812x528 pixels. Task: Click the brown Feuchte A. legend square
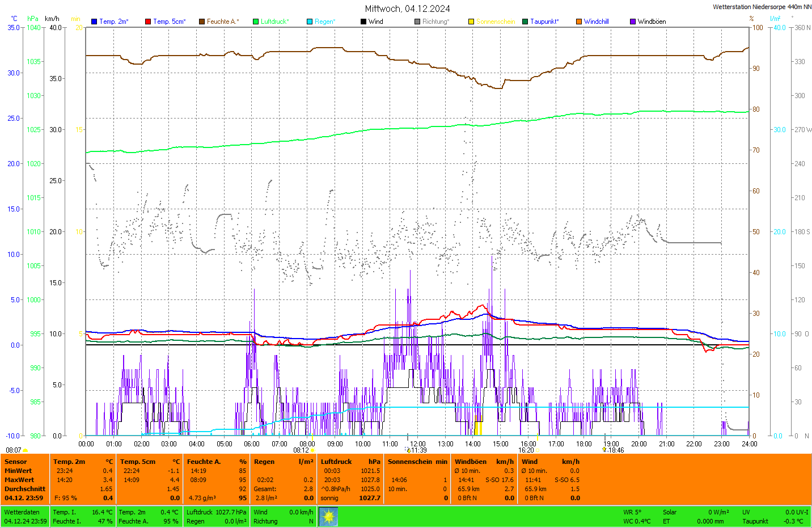coord(202,22)
